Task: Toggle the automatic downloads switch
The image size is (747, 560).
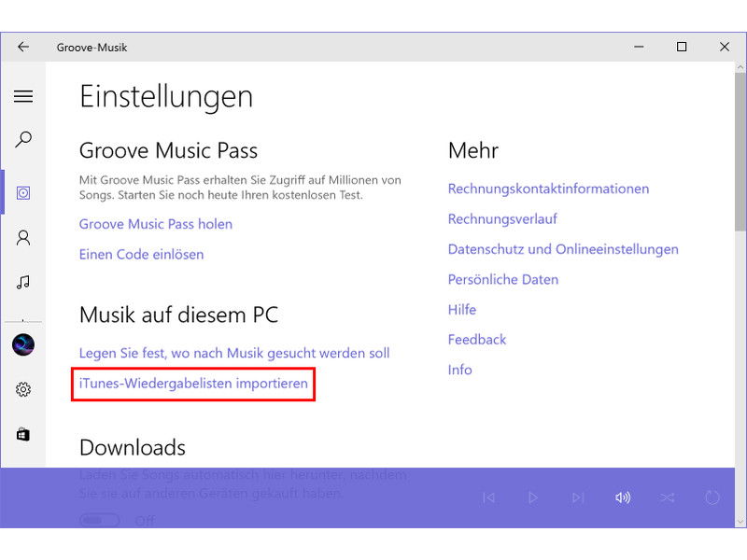Action: tap(100, 520)
